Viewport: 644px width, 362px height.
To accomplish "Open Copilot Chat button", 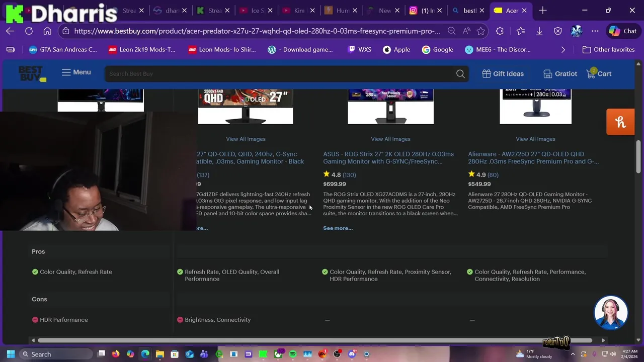I will 623,31.
